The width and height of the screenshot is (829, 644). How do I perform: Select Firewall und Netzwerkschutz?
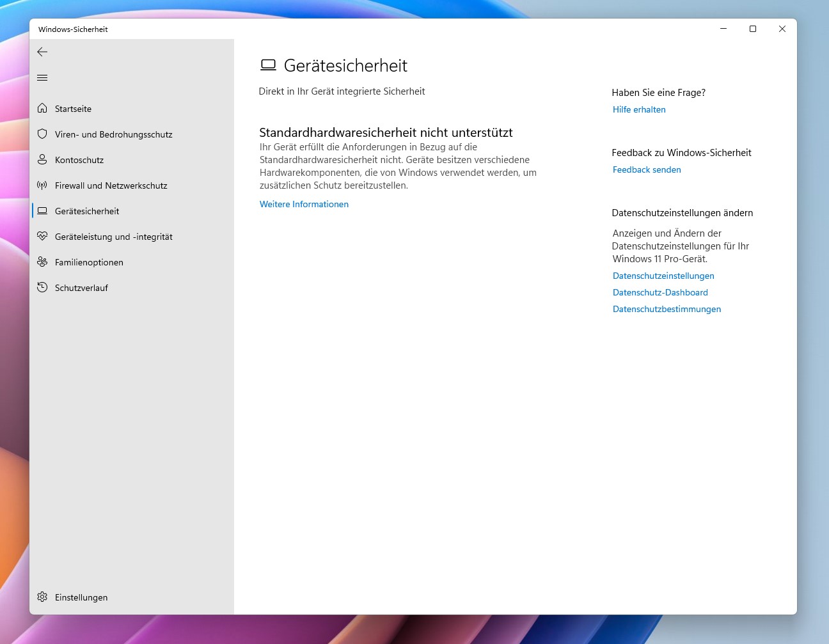(x=132, y=185)
